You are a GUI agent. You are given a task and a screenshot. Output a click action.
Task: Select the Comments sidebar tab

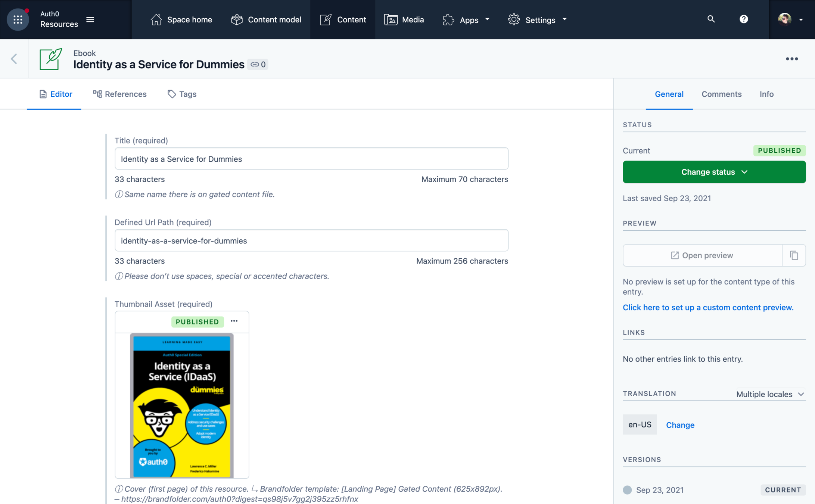coord(721,94)
